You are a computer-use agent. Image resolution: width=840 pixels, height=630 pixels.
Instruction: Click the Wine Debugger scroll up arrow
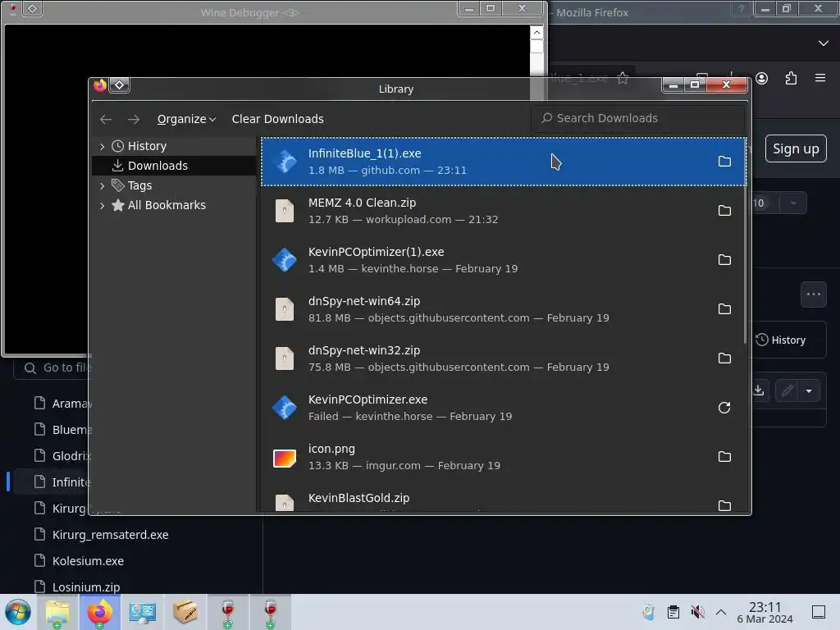pos(536,33)
